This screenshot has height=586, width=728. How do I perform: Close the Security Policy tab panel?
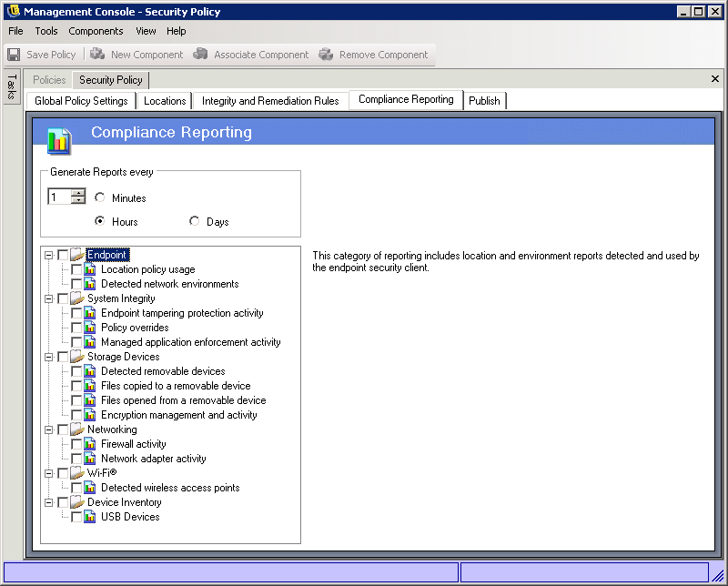click(715, 79)
